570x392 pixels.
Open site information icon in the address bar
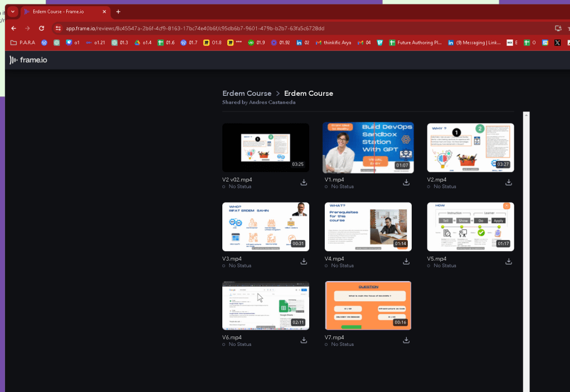58,28
